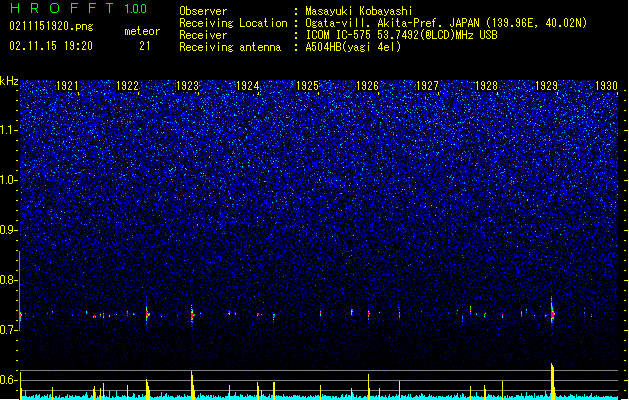Select antenna text A504HB(yagi 4el)
Image resolution: width=629 pixels, height=400 pixels.
pyautogui.click(x=353, y=47)
